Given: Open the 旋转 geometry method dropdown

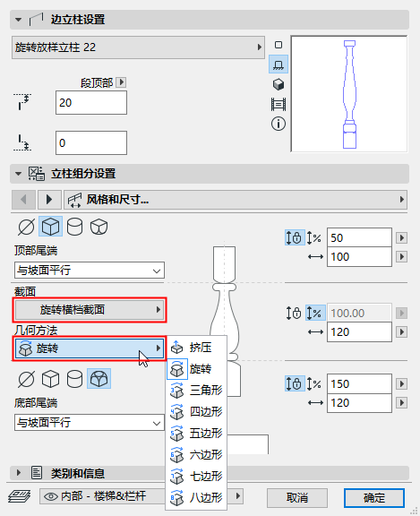Looking at the screenshot, I should pyautogui.click(x=90, y=348).
